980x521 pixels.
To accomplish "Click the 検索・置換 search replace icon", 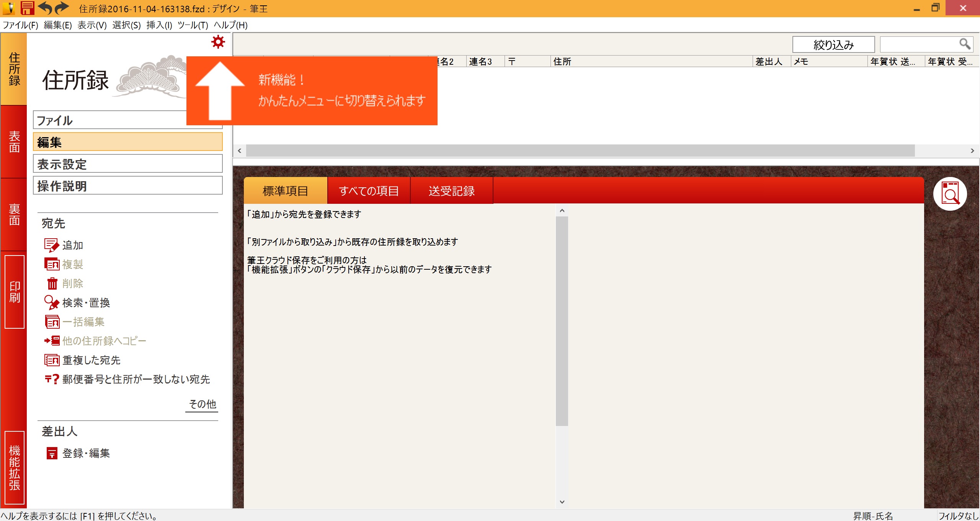I will tap(52, 303).
